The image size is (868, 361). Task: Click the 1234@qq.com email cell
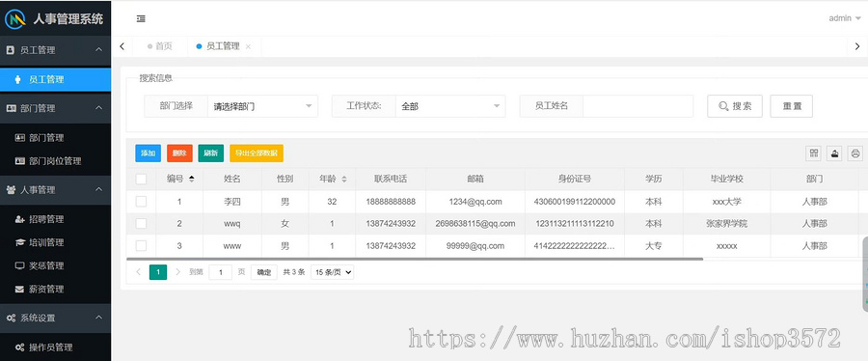[475, 202]
